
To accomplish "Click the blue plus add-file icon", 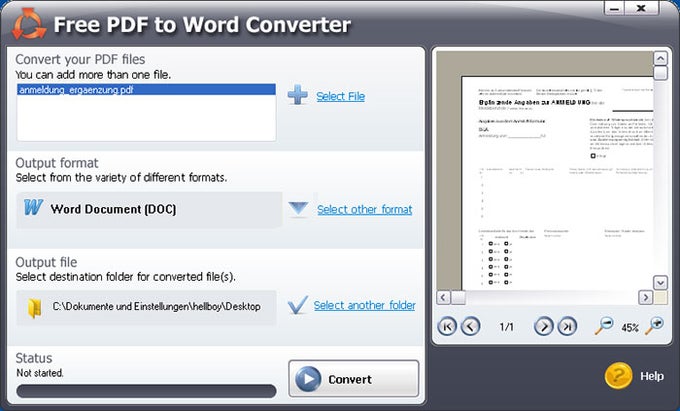I will [x=298, y=95].
